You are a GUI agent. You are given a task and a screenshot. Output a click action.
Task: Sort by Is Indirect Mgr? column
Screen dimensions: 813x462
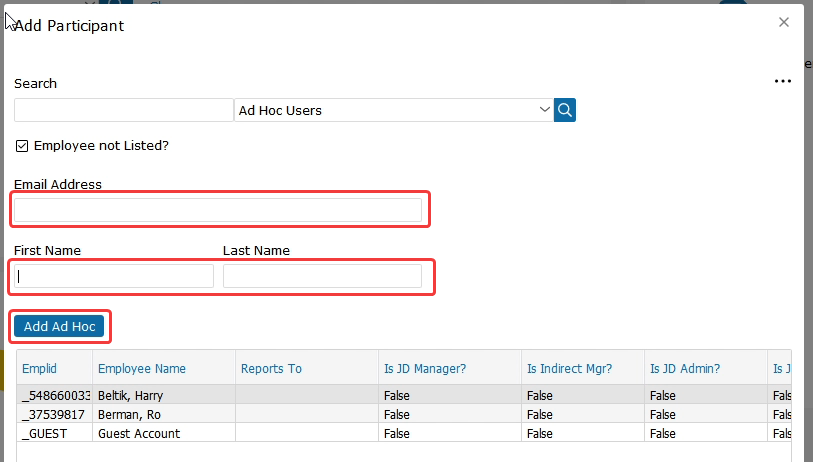[570, 369]
